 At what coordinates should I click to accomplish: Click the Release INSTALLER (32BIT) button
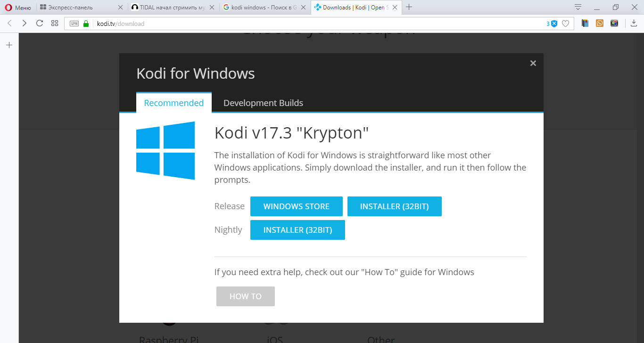(395, 206)
